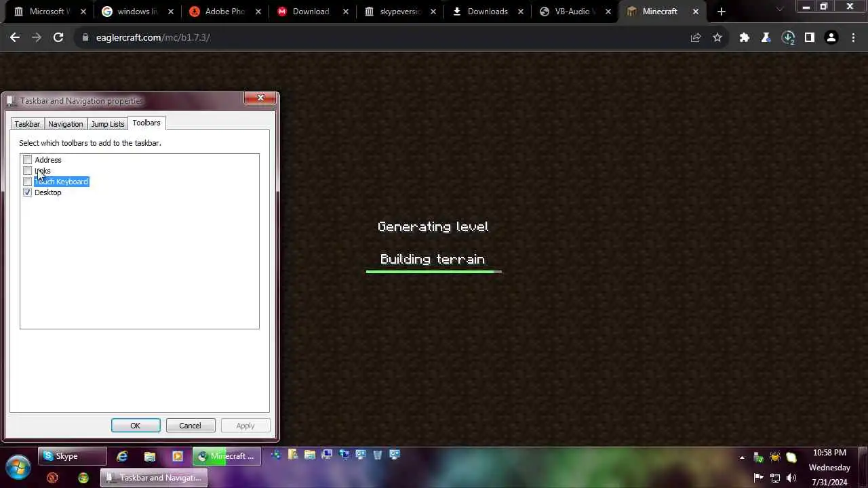Viewport: 868px width, 488px height.
Task: Open the Windows Start orb
Action: tap(18, 468)
